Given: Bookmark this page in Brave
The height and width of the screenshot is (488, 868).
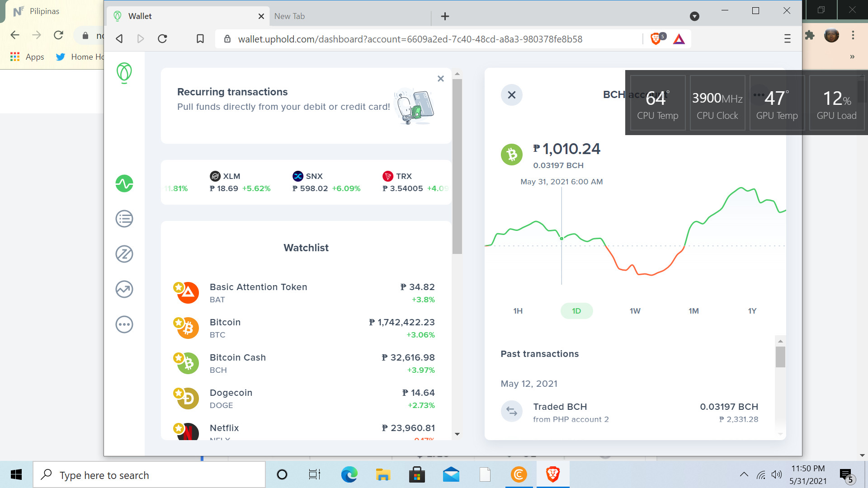Looking at the screenshot, I should (200, 39).
